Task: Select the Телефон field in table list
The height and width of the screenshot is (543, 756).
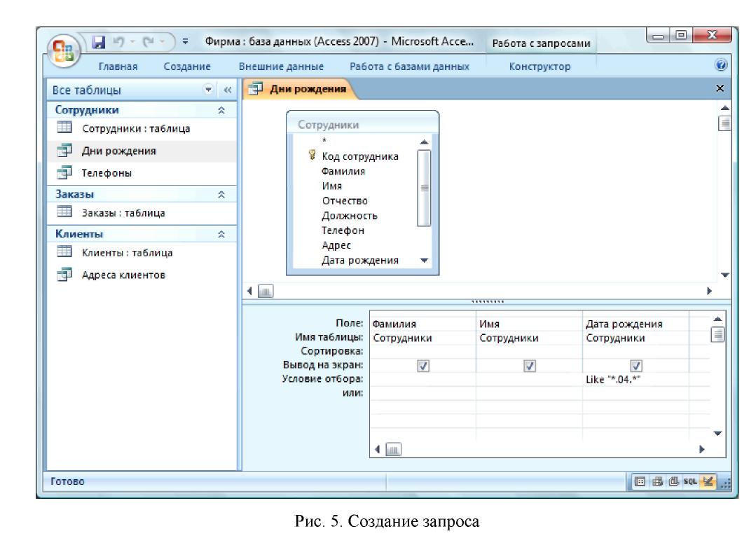Action: (x=343, y=231)
